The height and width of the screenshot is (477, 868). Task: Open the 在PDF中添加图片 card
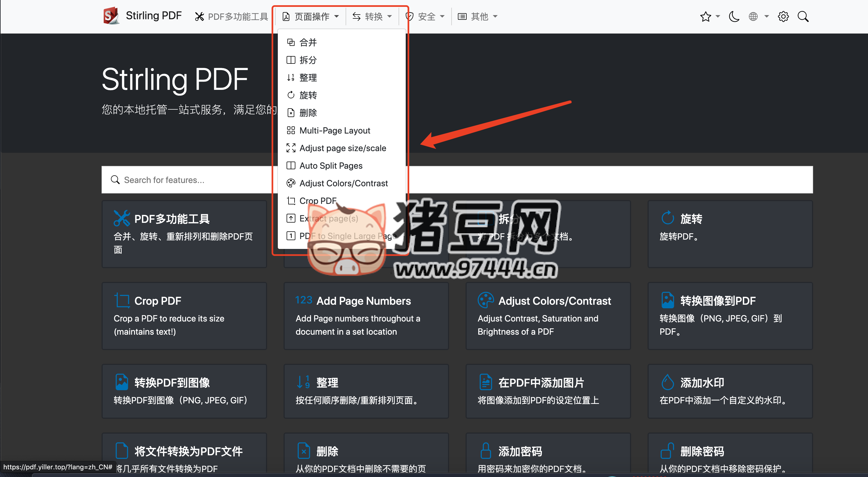[x=548, y=391]
